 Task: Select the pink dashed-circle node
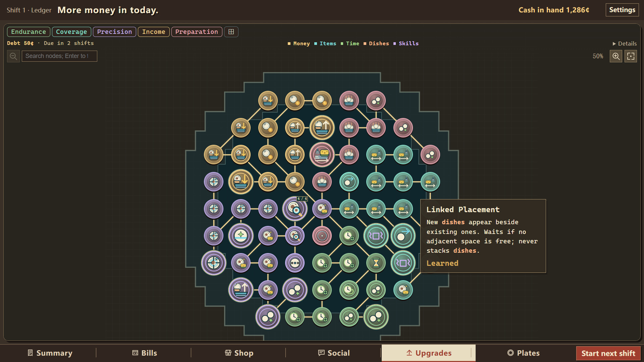click(322, 236)
